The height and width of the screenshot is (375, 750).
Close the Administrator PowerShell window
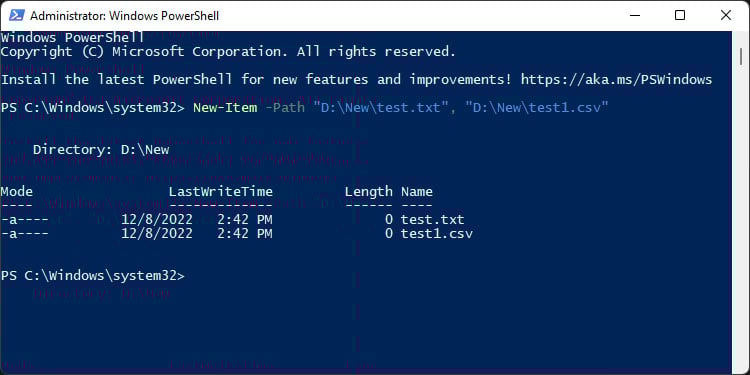point(726,15)
